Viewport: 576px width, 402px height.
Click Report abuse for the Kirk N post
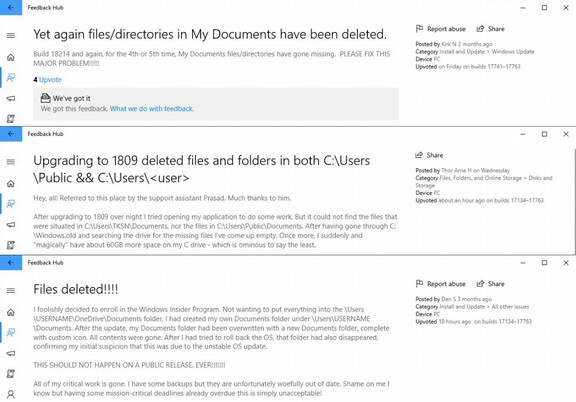pos(440,29)
